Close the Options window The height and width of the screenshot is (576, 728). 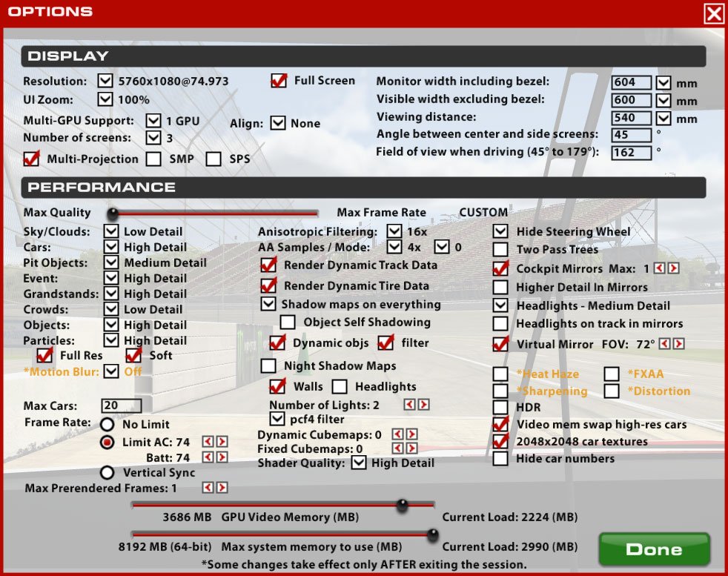713,13
